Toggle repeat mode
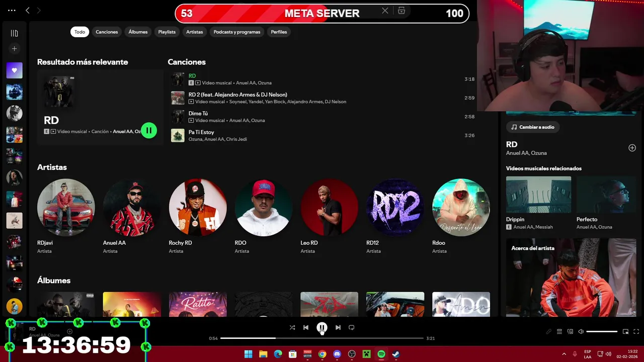This screenshot has height=362, width=644. point(352,327)
